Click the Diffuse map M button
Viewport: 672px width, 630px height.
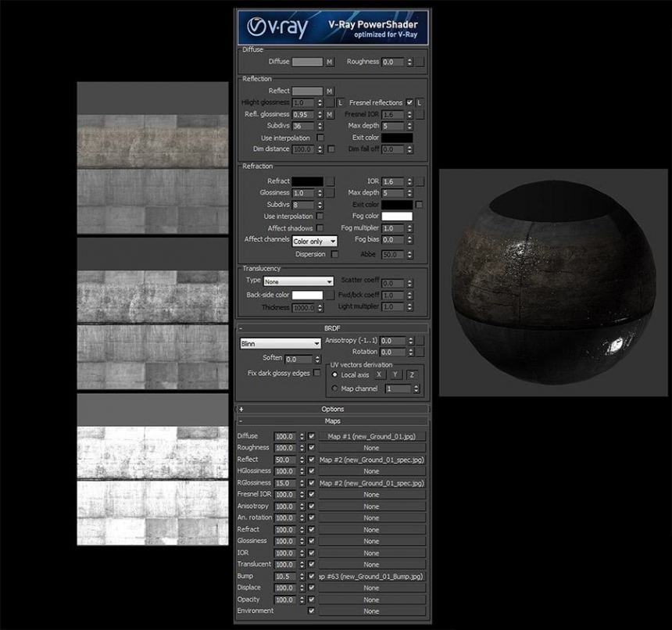(329, 63)
